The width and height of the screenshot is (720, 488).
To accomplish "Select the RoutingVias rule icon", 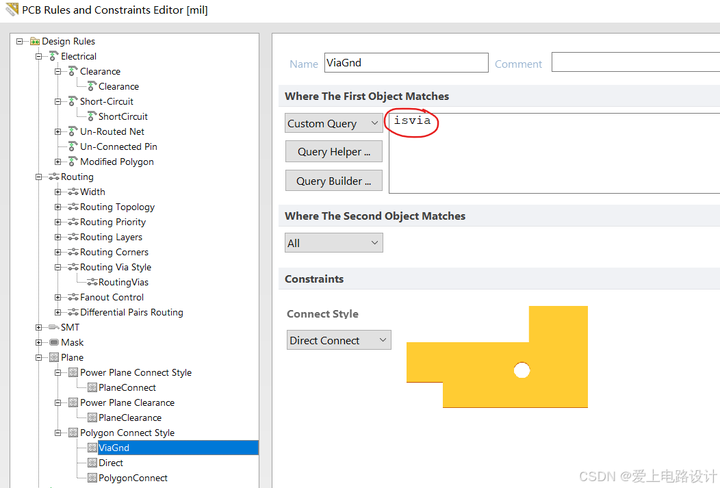I will (92, 282).
